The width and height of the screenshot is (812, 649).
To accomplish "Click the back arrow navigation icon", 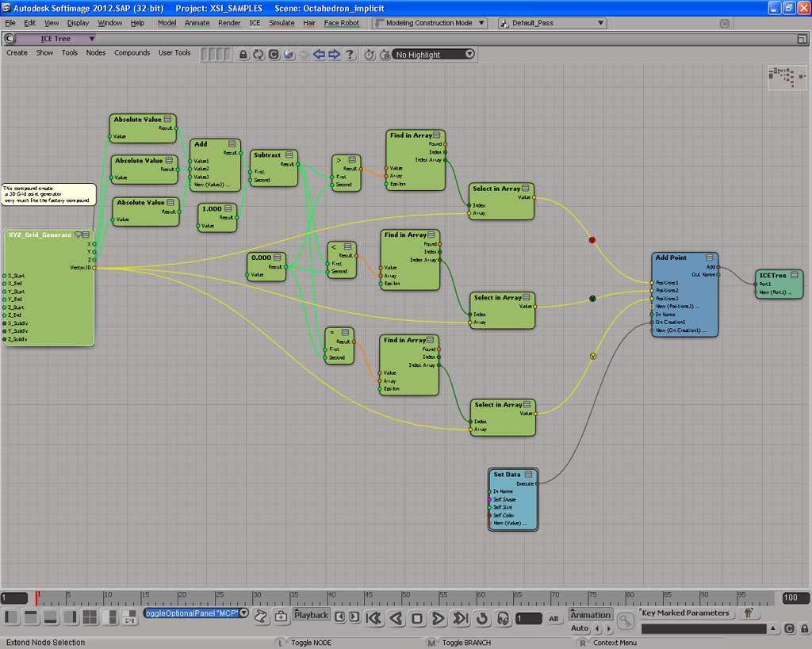I will 319,55.
